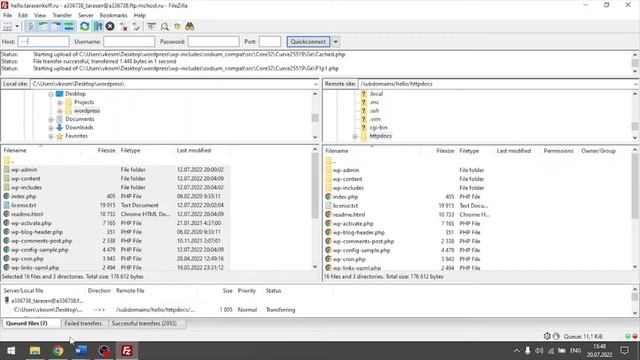Image resolution: width=640 pixels, height=360 pixels.
Task: Expand the Favorites tree node
Action: point(51,136)
